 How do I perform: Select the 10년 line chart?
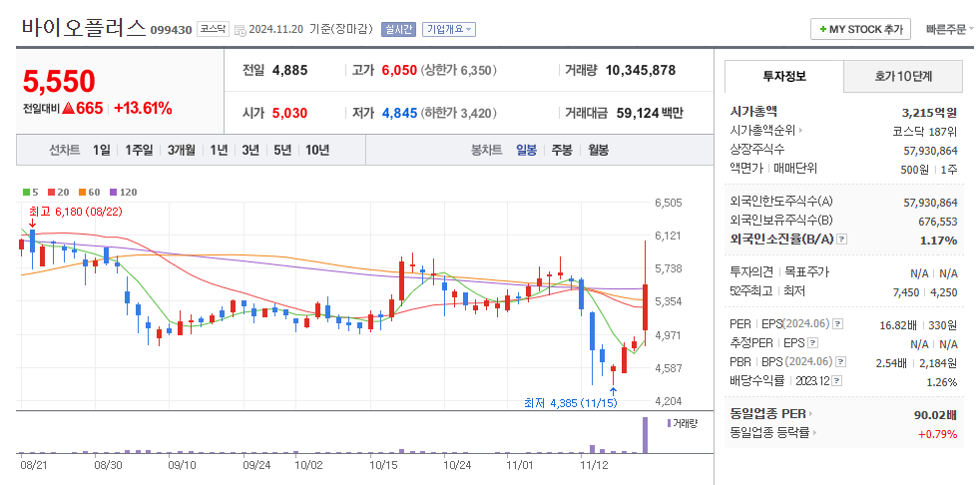tap(317, 150)
